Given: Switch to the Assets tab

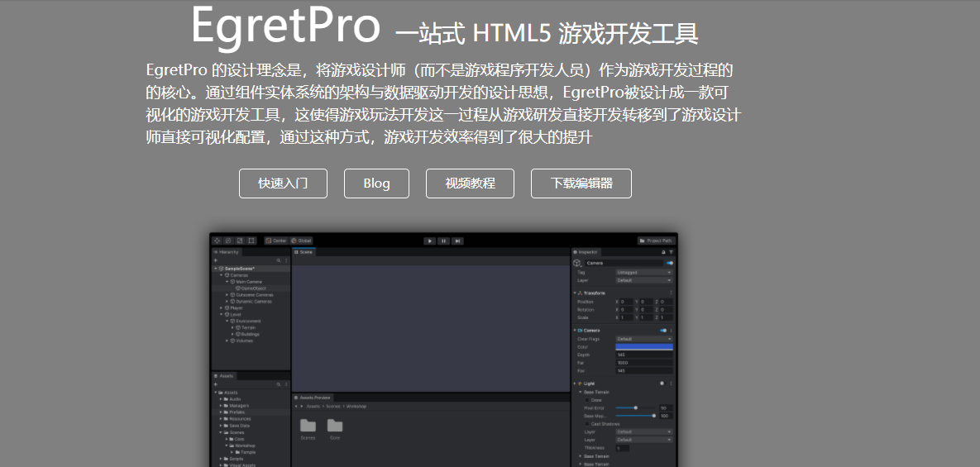Looking at the screenshot, I should (x=224, y=376).
